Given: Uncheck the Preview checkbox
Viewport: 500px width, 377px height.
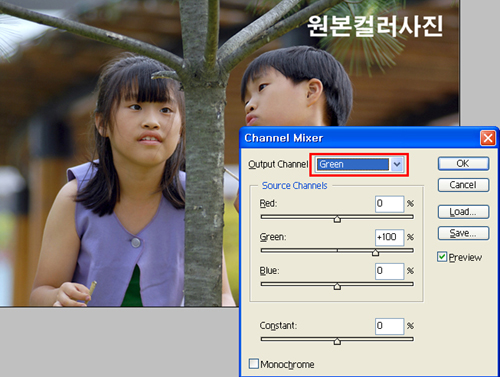Looking at the screenshot, I should [x=442, y=257].
